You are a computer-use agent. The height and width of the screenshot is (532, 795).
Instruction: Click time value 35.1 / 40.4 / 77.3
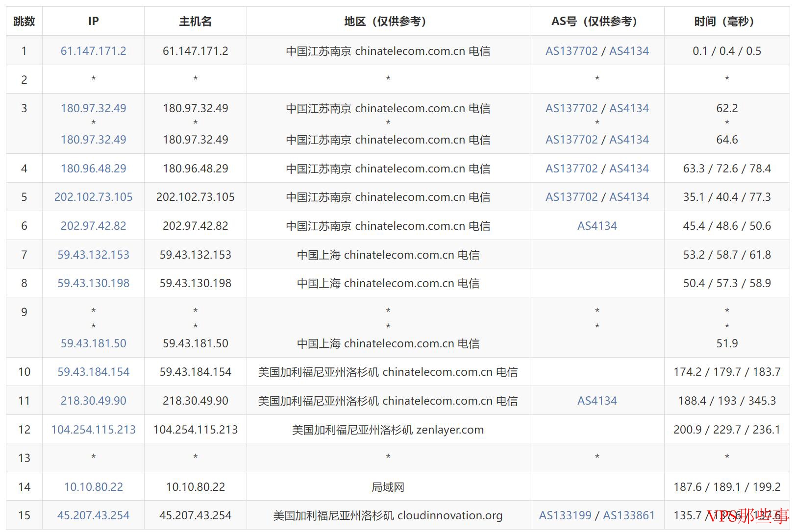tap(727, 197)
